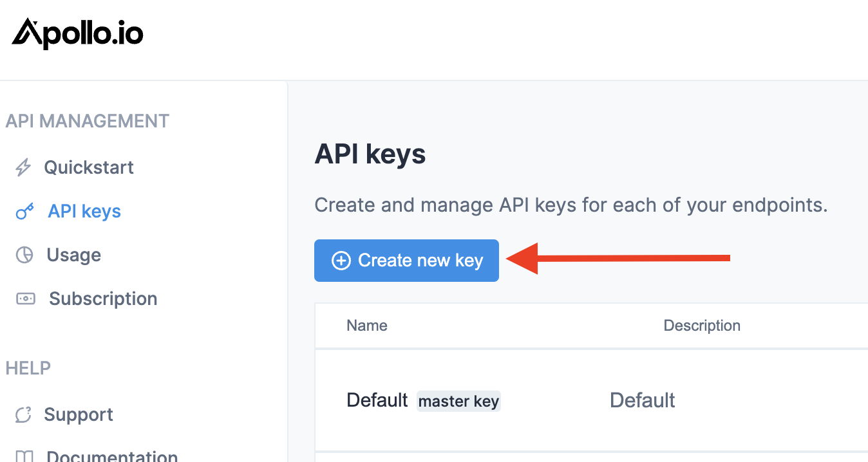The image size is (868, 462).
Task: Click the Default API key entry
Action: tap(377, 400)
